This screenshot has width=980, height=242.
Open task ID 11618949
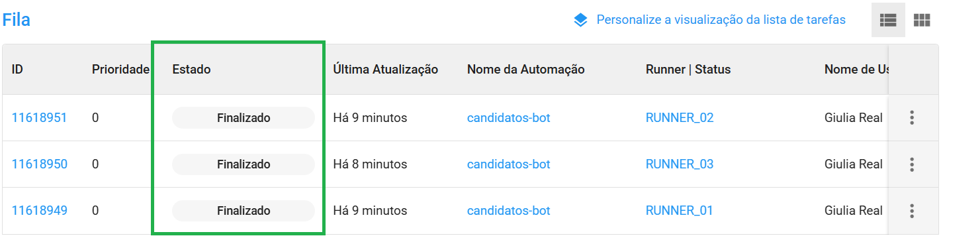39,211
